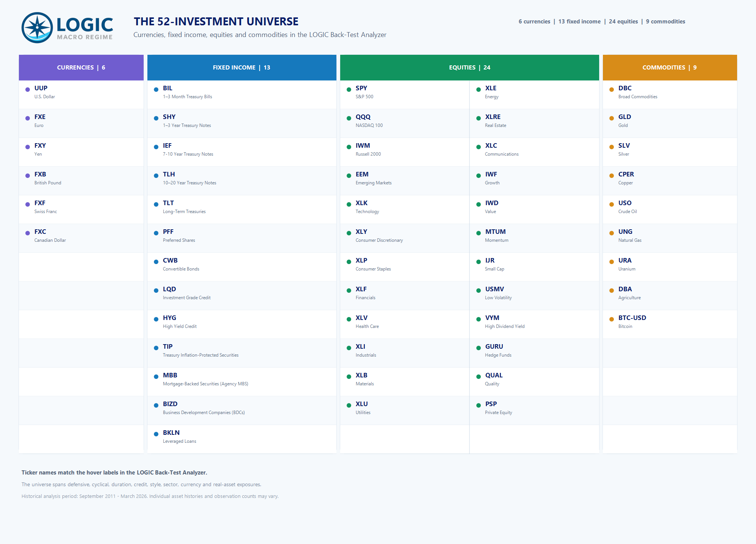Select the SHY ticker
Image resolution: width=756 pixels, height=544 pixels.
pos(169,117)
